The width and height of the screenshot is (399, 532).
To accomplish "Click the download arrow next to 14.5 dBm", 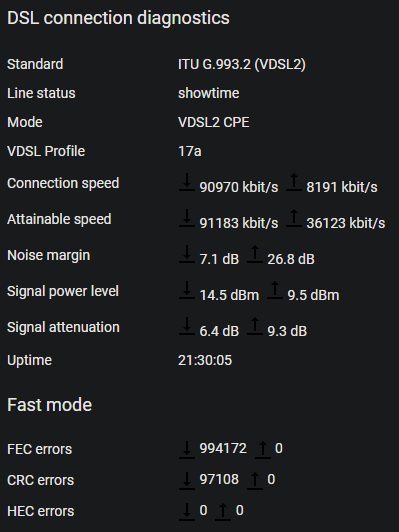I will pyautogui.click(x=187, y=290).
